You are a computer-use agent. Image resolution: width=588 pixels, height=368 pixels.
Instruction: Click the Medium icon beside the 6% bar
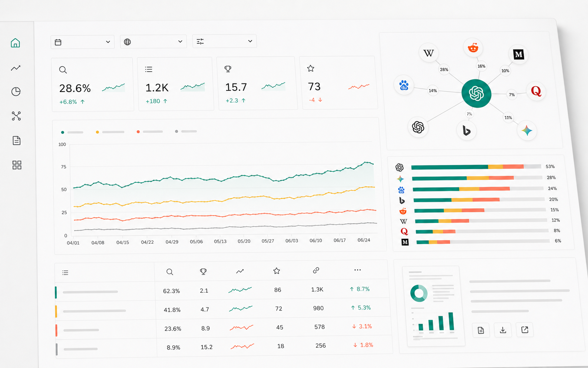click(x=405, y=242)
